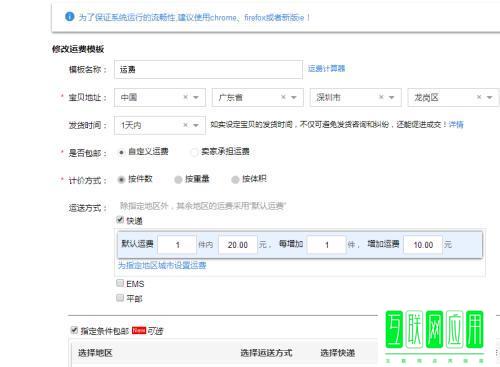The height and width of the screenshot is (367, 500).
Task: Clear the 龙岗区 district selection x icon
Action: (x=479, y=97)
